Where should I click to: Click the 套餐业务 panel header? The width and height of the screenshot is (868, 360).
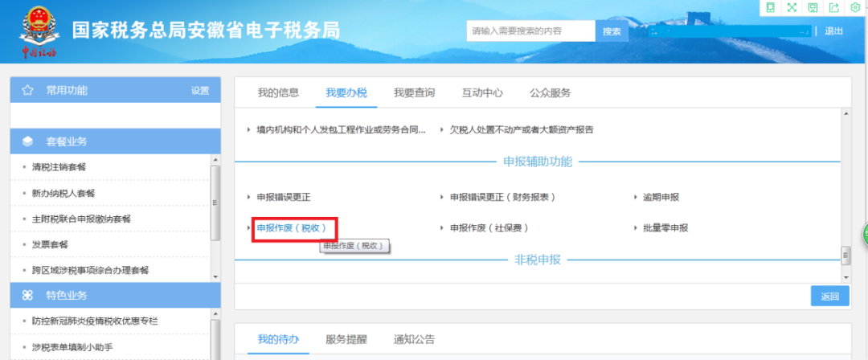(115, 141)
